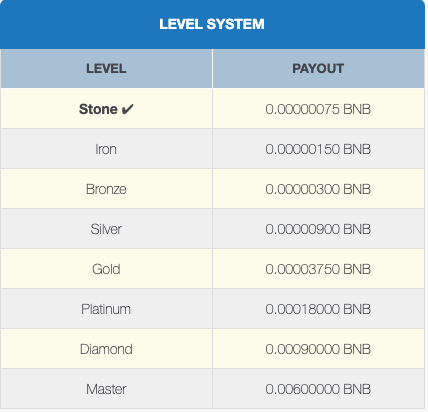Select the Bronze level cell
Viewport: 428px width, 412px height.
(x=106, y=189)
